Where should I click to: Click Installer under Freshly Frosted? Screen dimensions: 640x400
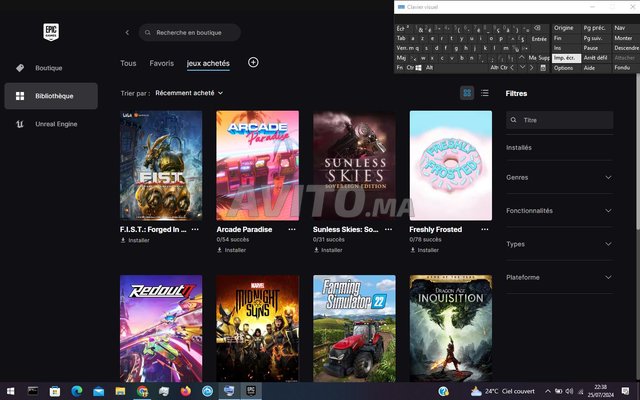pyautogui.click(x=427, y=250)
